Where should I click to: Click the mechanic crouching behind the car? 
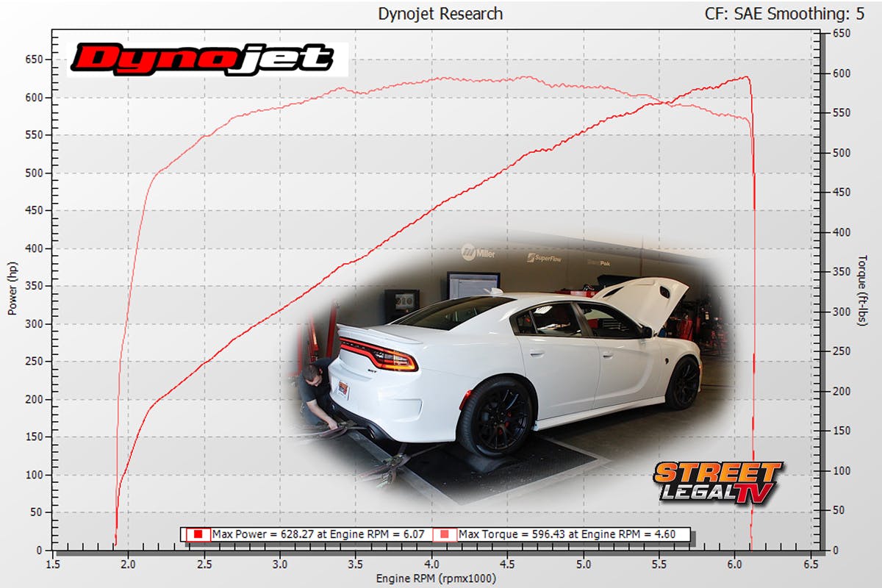coord(318,390)
